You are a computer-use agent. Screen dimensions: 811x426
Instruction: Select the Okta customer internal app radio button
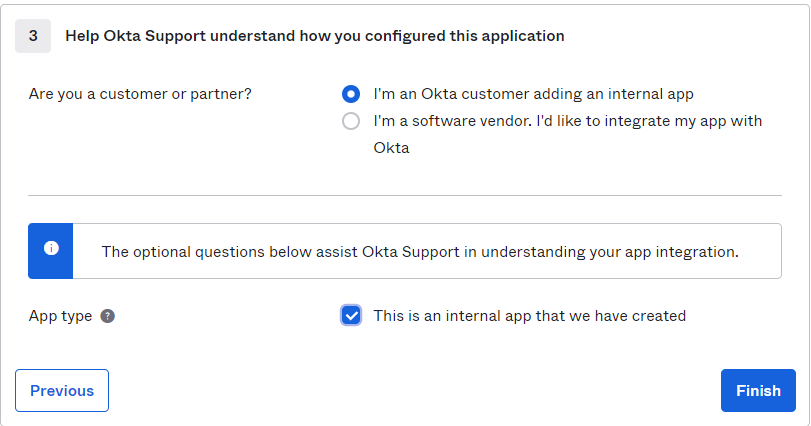pos(351,94)
